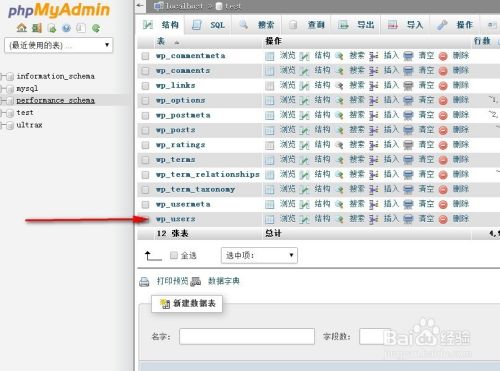The width and height of the screenshot is (500, 371).
Task: Switch to the 搜索 search tab
Action: pyautogui.click(x=257, y=25)
